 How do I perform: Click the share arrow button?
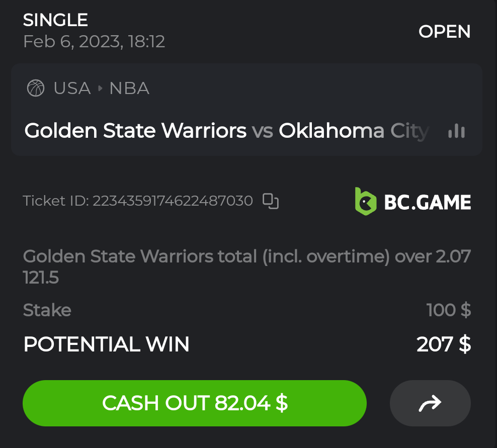tap(430, 403)
